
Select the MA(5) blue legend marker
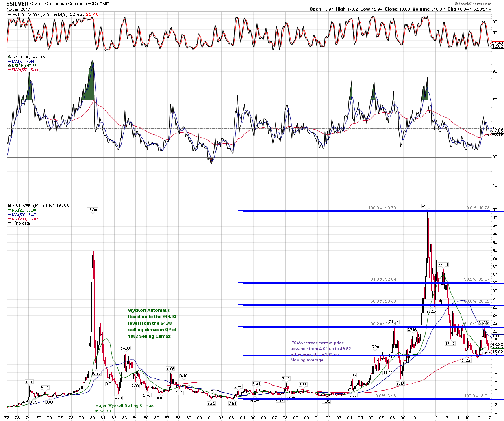[9, 62]
